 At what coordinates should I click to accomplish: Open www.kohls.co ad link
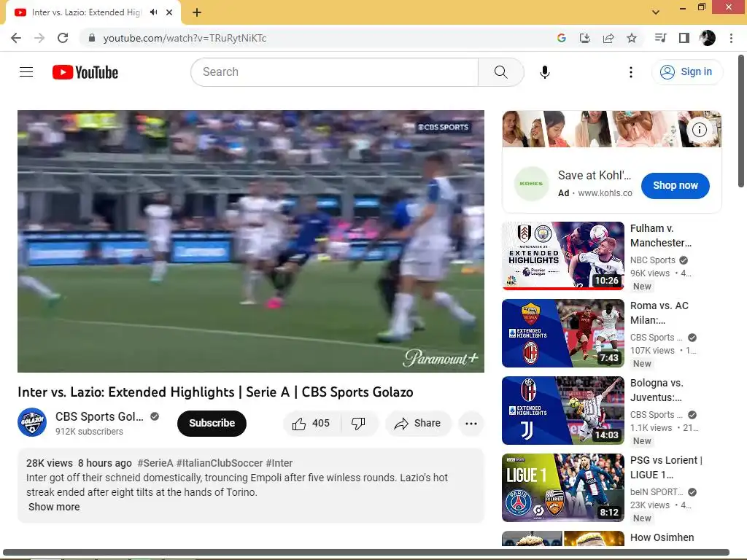[605, 192]
